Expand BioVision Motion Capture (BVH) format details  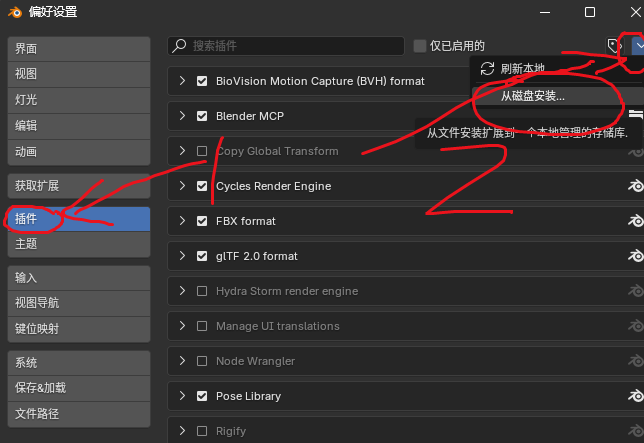[182, 81]
